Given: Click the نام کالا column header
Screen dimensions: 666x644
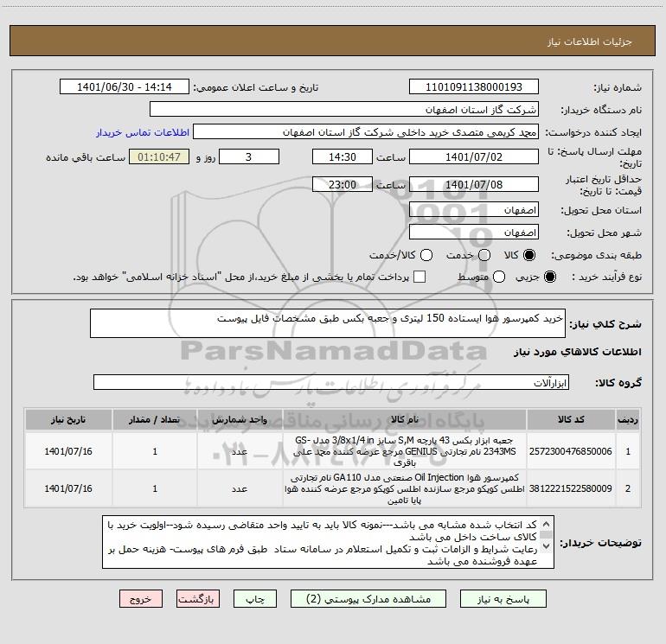Looking at the screenshot, I should [405, 419].
